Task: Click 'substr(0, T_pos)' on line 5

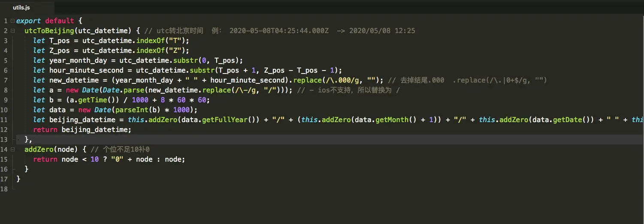Action: pyautogui.click(x=206, y=60)
